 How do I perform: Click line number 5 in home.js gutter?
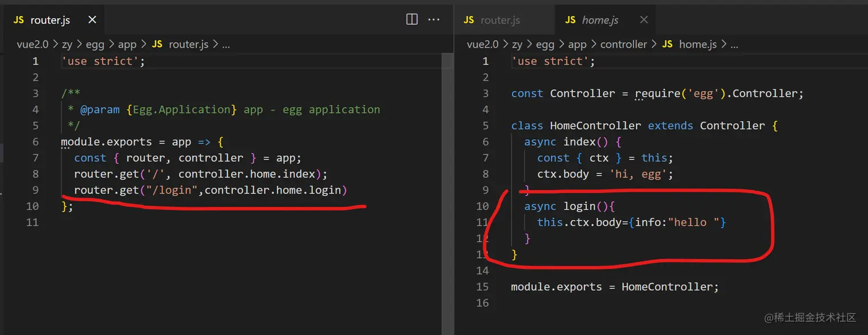(486, 126)
